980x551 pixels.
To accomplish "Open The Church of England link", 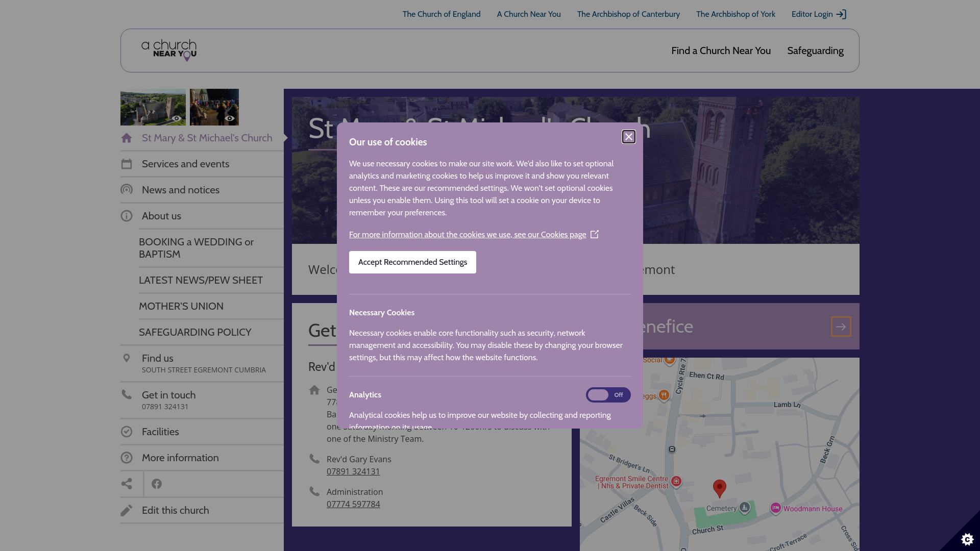I will [x=442, y=14].
